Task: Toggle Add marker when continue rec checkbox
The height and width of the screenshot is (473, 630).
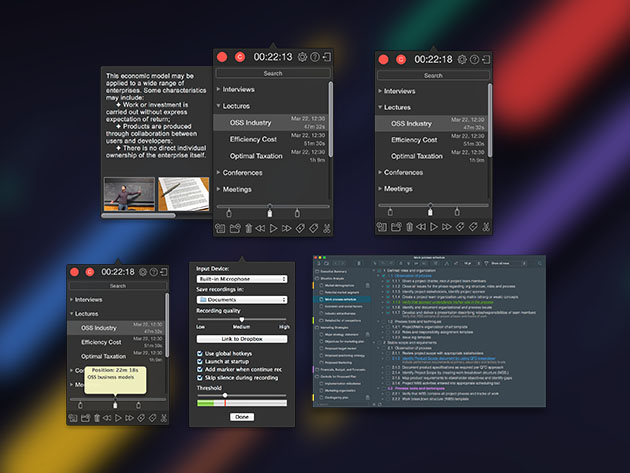Action: pos(200,370)
